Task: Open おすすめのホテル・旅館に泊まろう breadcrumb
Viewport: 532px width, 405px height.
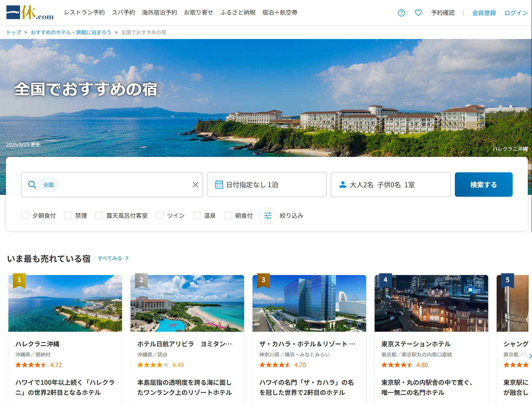Action: coord(71,32)
